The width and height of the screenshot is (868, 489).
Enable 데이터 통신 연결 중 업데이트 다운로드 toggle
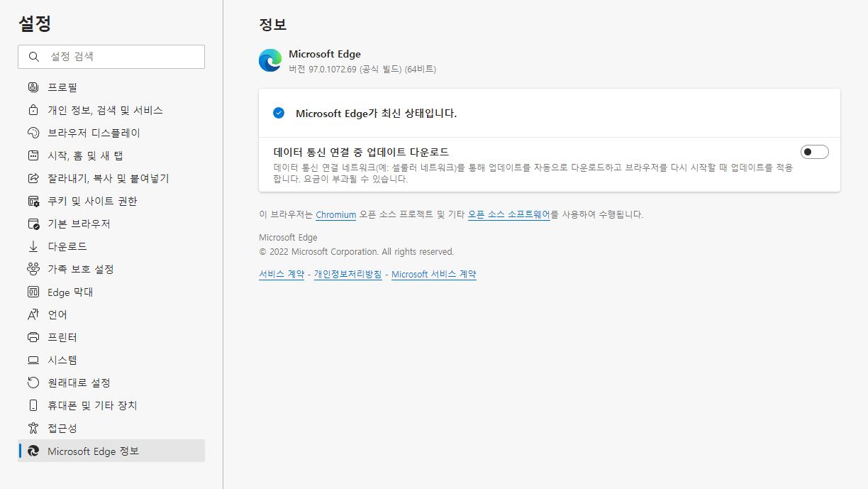814,152
